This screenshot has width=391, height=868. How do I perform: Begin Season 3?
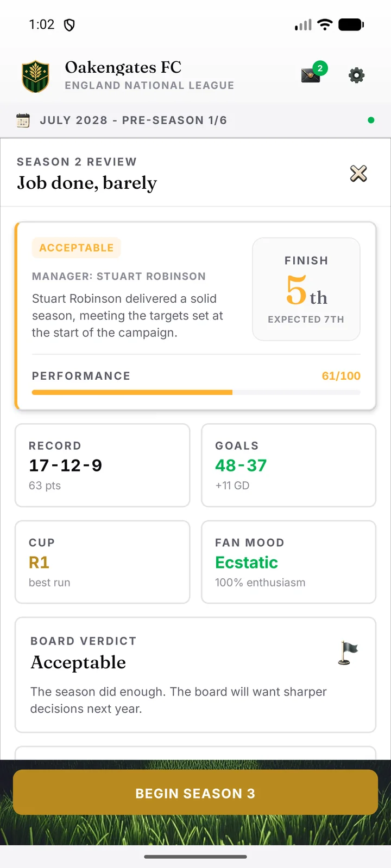(x=195, y=792)
